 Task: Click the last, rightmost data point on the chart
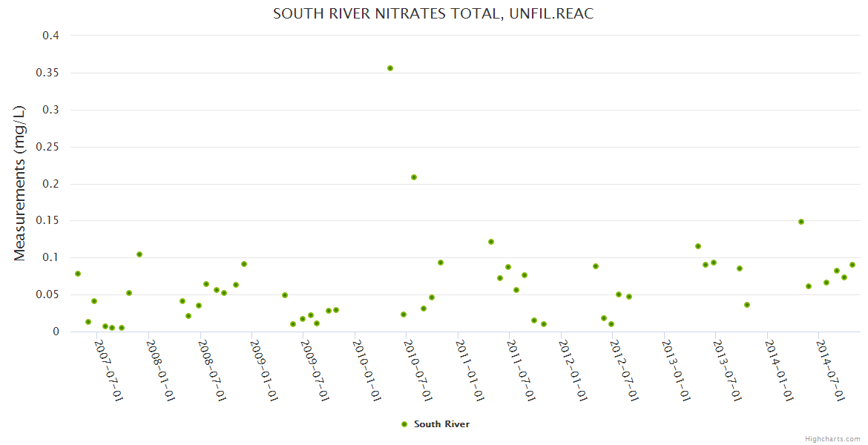pyautogui.click(x=852, y=265)
